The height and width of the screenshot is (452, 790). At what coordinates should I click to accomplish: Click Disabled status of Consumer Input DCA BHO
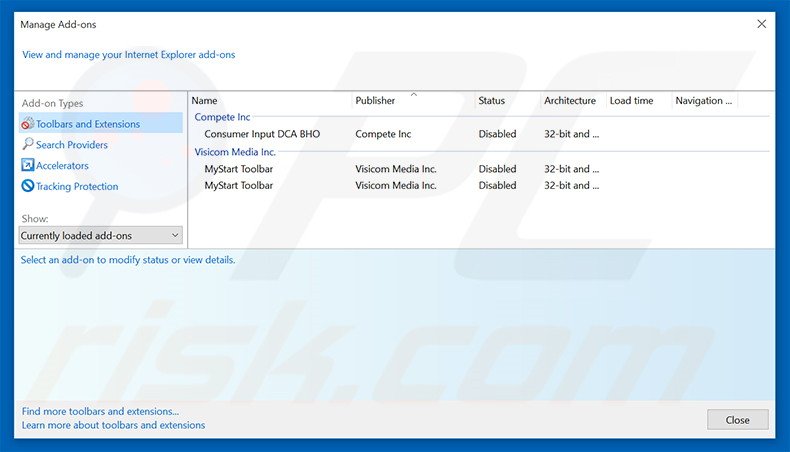pos(497,134)
